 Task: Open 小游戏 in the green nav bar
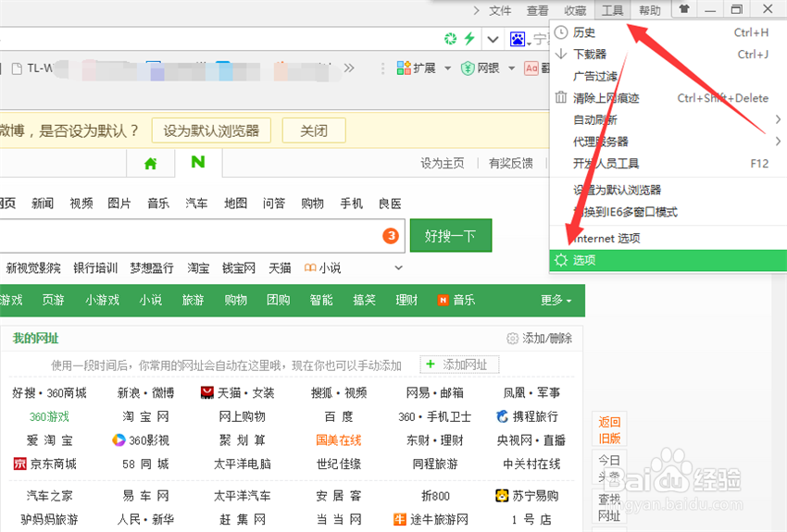point(103,300)
